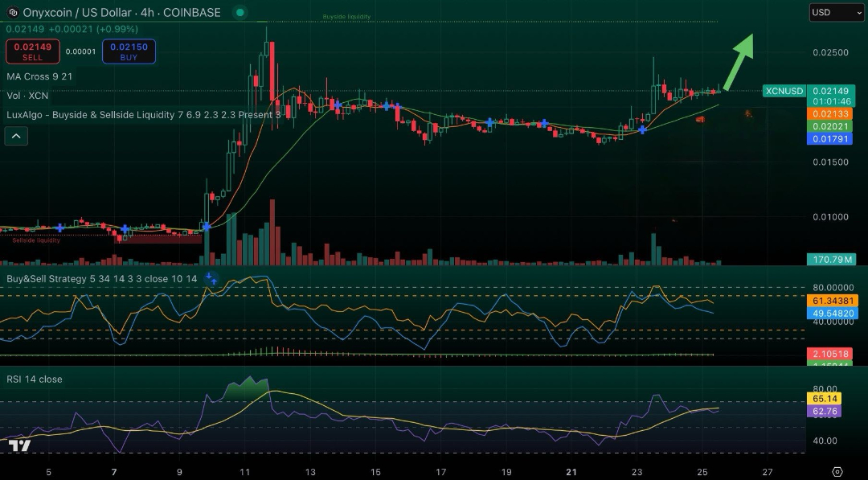Click the 01:01:46 bar countdown timer
Viewport: 868px width, 480px height.
(x=832, y=101)
